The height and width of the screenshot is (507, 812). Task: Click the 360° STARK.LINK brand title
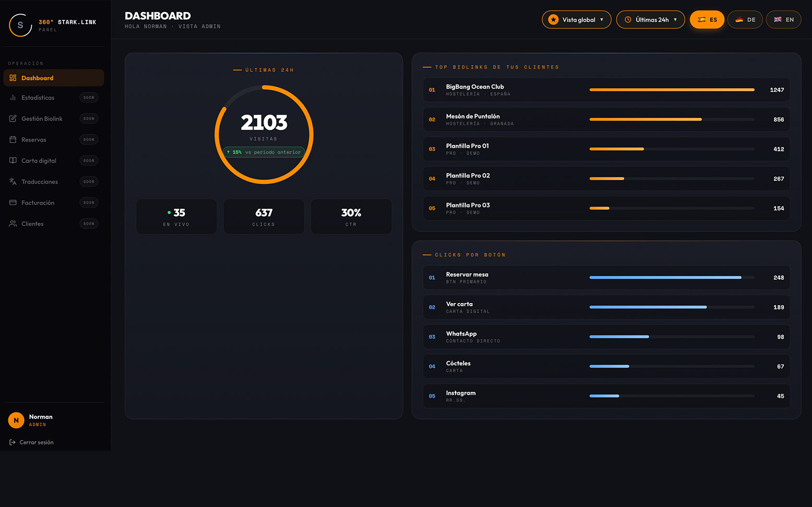coord(67,22)
